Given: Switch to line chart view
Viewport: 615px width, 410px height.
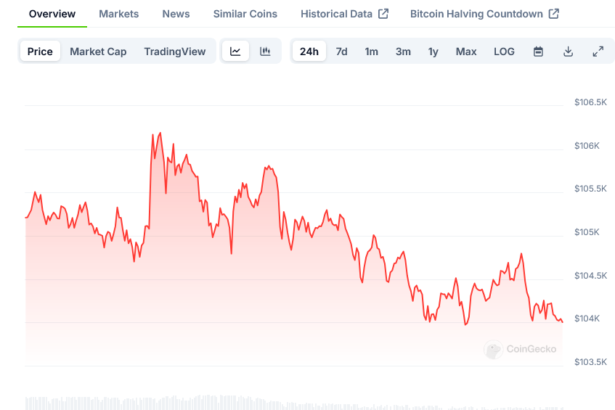Looking at the screenshot, I should coord(235,52).
